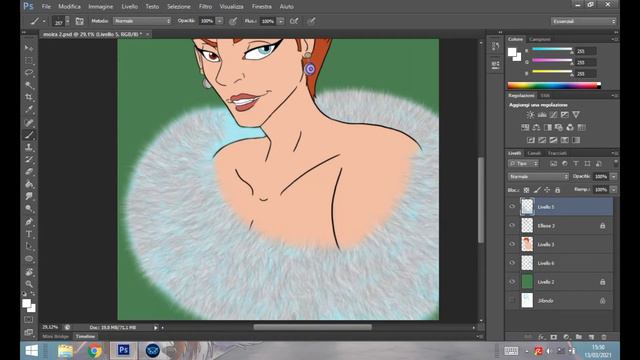Select the Brush tool in toolbox
This screenshot has width=640, height=360.
click(x=29, y=135)
